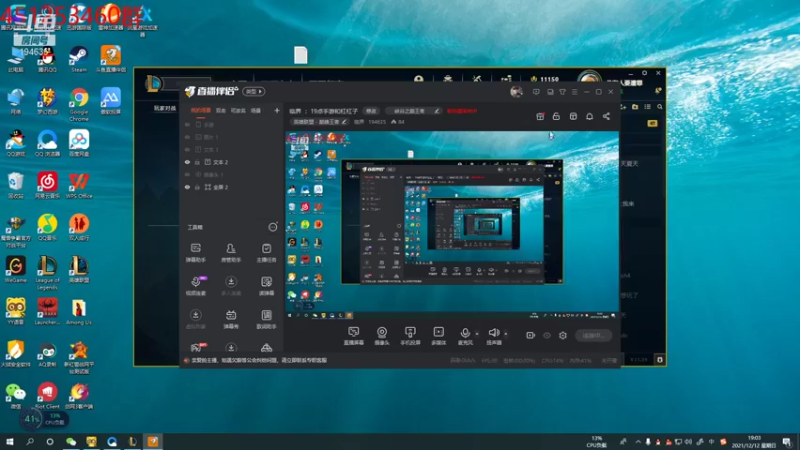This screenshot has width=800, height=450.
Task: Open the video link microphone tool
Action: click(x=196, y=286)
